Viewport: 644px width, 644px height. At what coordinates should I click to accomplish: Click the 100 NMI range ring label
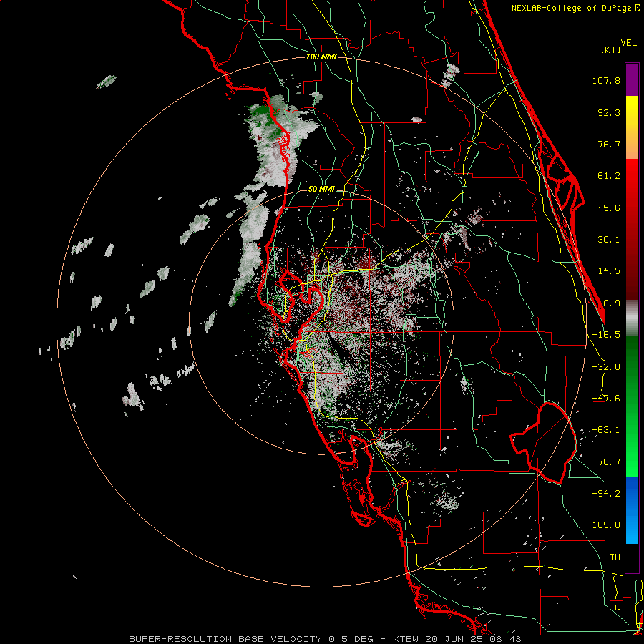(x=321, y=57)
